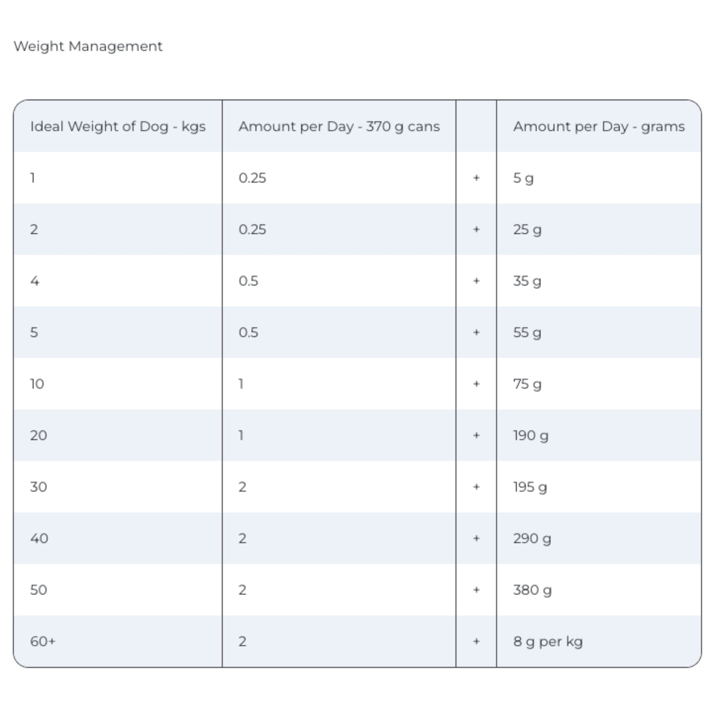Select the 380 g cell
Image resolution: width=728 pixels, height=728 pixels.
(x=532, y=590)
